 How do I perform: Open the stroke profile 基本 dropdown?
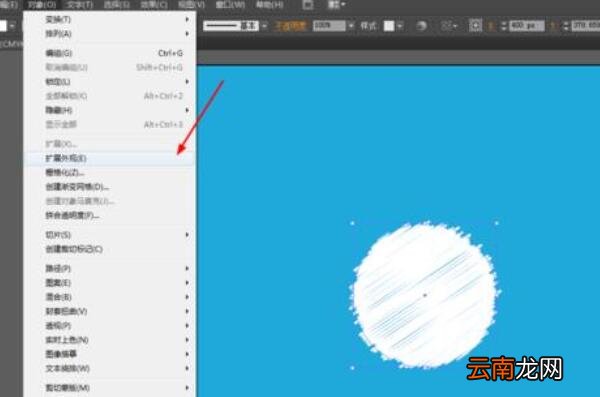point(264,26)
